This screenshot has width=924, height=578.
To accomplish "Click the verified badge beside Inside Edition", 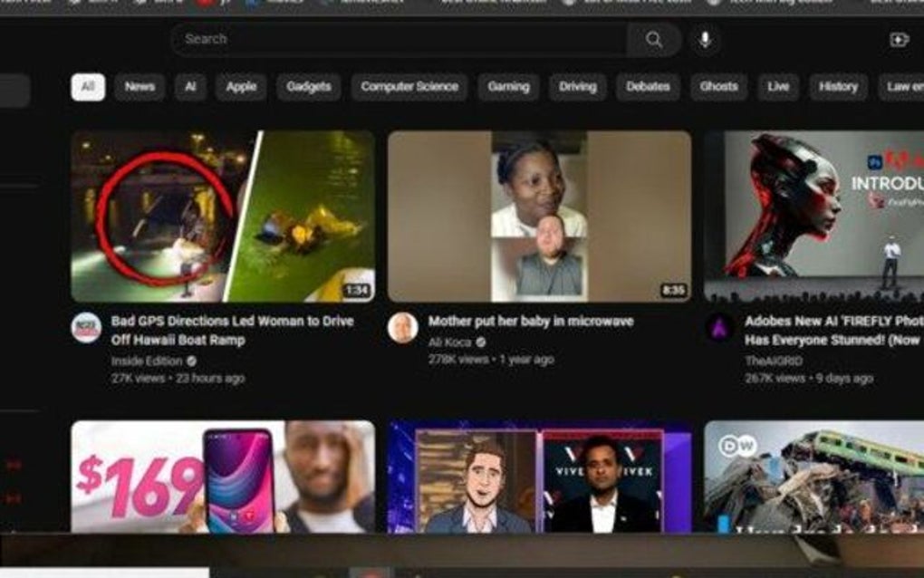I will pyautogui.click(x=190, y=359).
